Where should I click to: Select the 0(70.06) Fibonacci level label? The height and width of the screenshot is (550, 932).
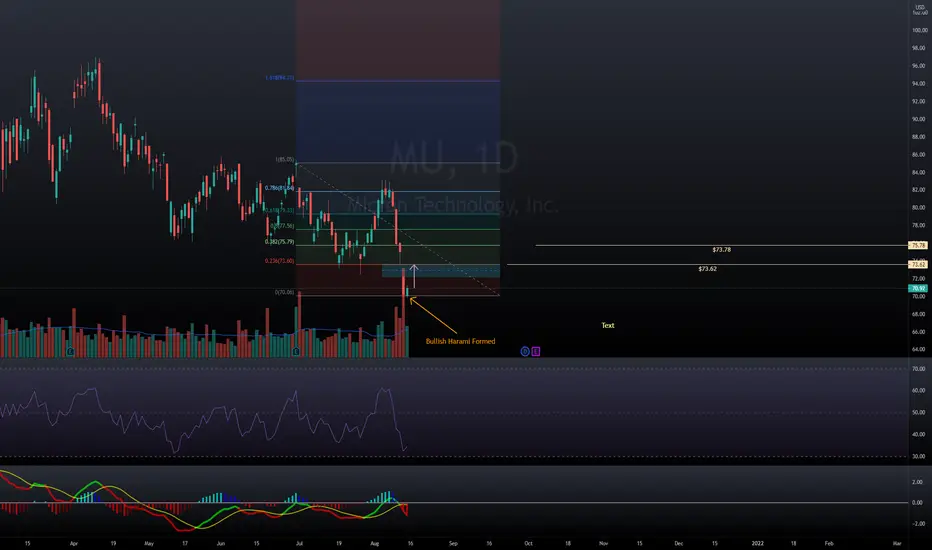point(285,292)
